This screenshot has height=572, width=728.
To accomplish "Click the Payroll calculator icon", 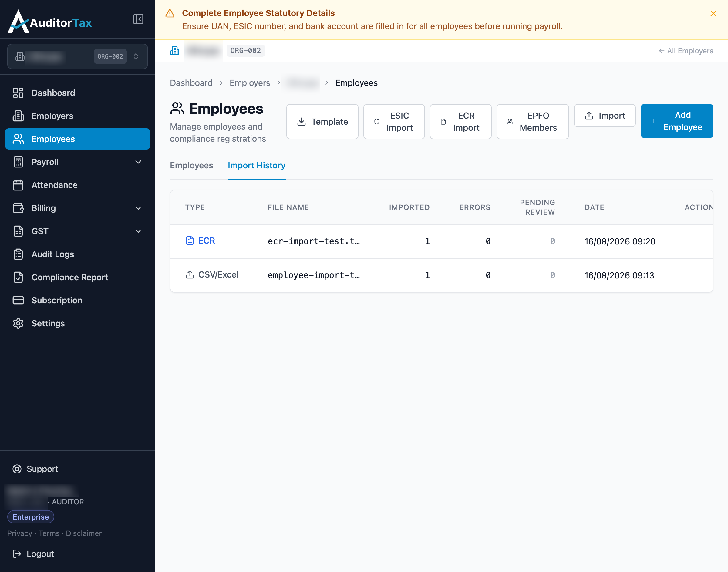I will point(18,162).
